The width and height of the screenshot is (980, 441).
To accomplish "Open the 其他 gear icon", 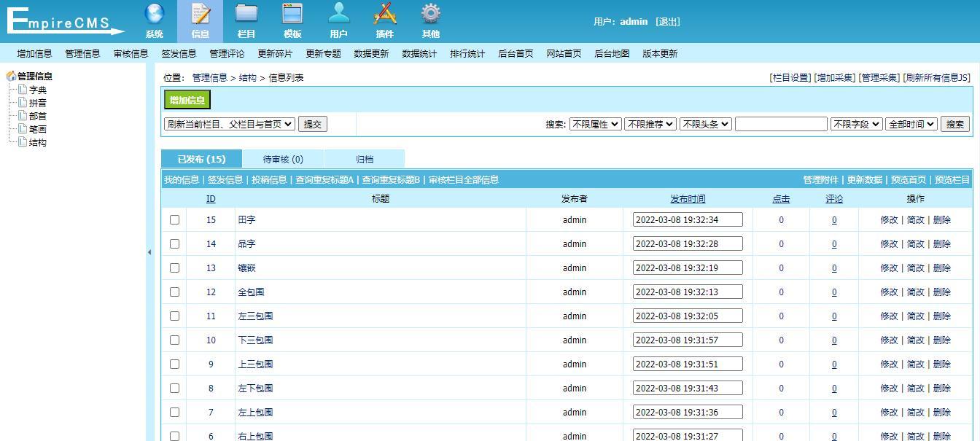I will coord(431,15).
